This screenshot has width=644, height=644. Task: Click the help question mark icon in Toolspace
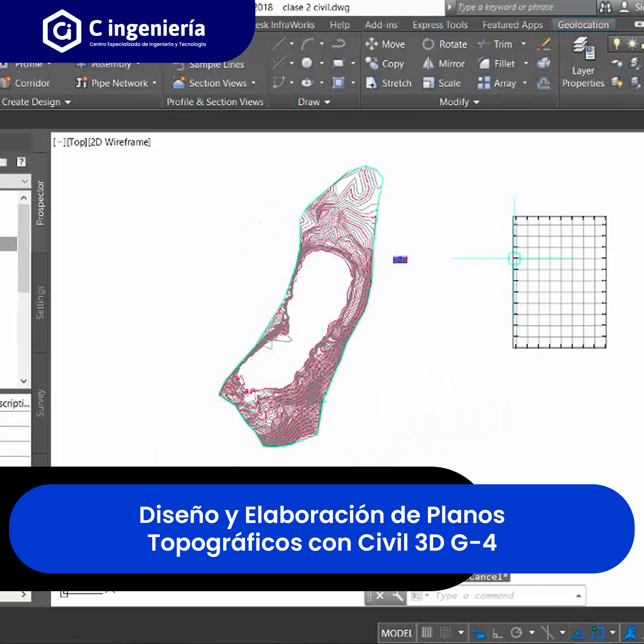pos(21,162)
